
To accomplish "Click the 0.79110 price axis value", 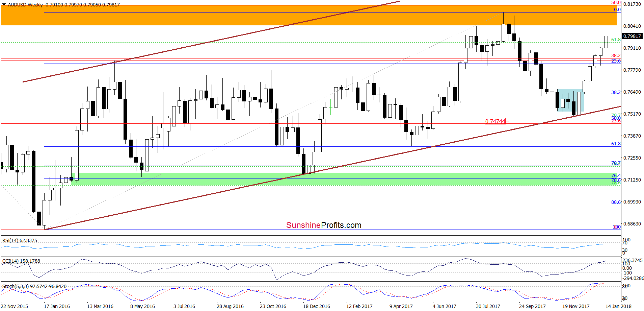I will click(x=632, y=48).
